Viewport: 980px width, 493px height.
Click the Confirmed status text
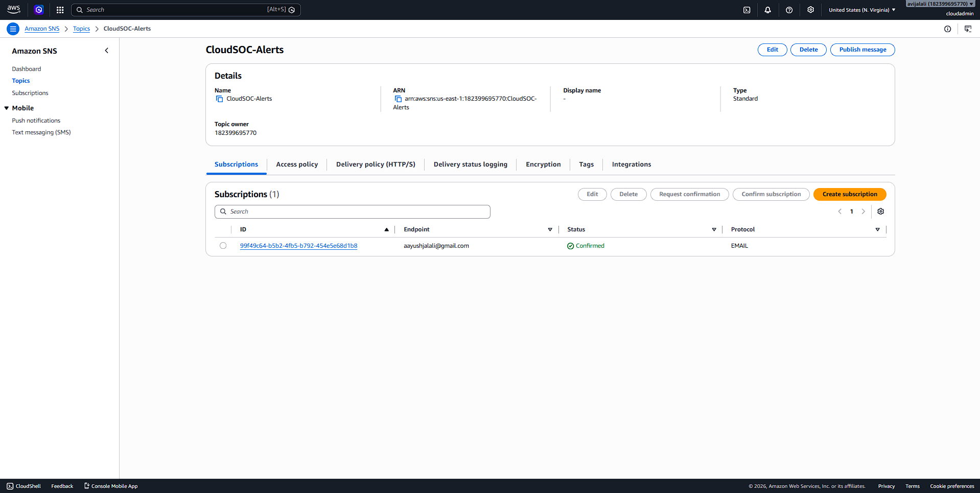pos(590,246)
